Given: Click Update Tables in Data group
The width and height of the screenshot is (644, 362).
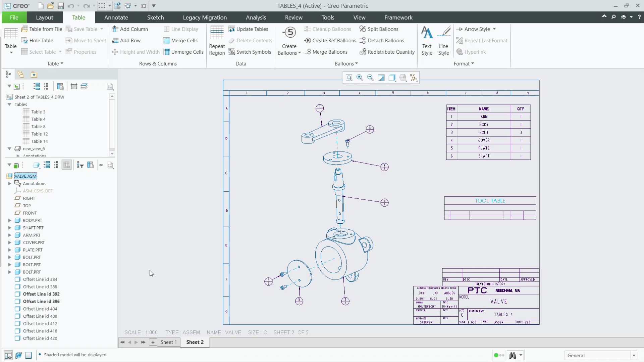Looking at the screenshot, I should (248, 29).
